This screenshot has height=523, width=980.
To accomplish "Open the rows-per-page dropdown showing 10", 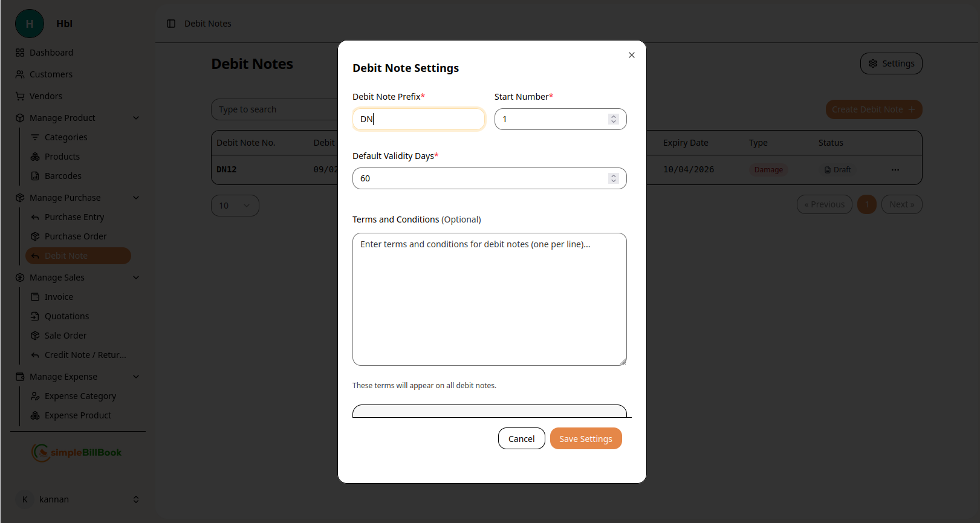I will [235, 206].
